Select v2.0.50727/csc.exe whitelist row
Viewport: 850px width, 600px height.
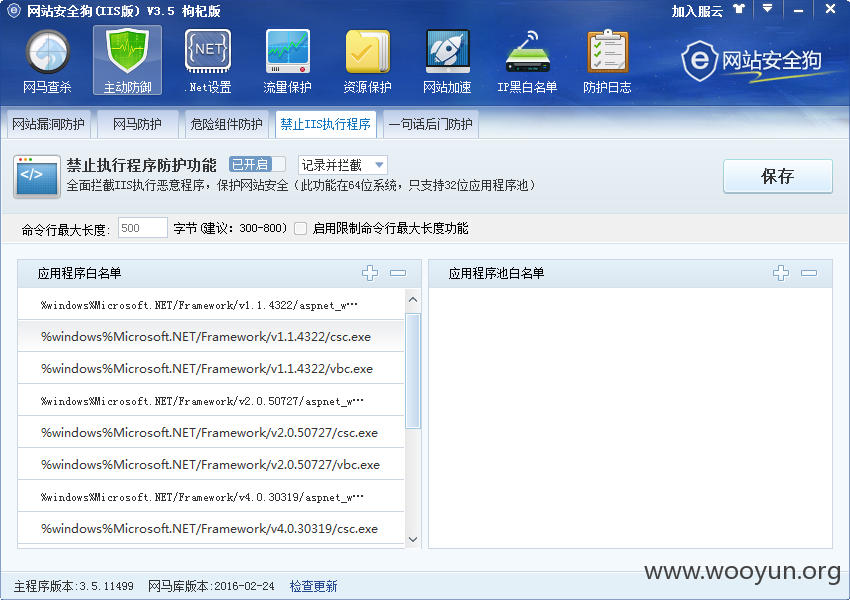[211, 433]
